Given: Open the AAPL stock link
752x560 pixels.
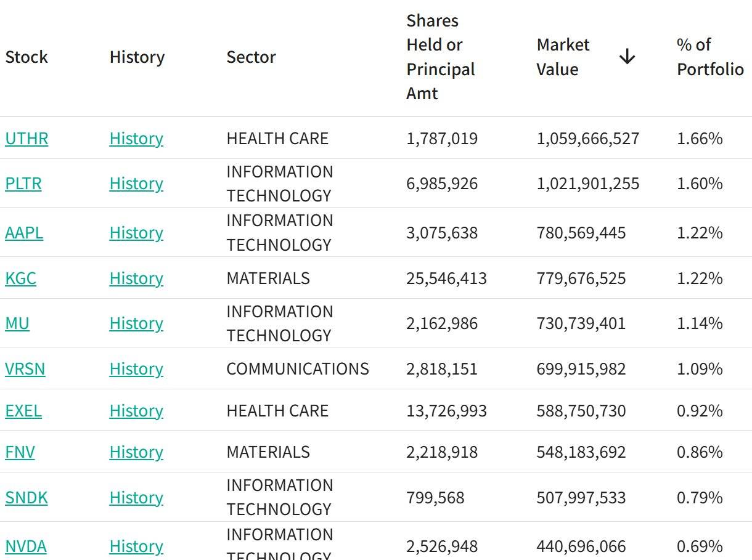Looking at the screenshot, I should (x=24, y=233).
